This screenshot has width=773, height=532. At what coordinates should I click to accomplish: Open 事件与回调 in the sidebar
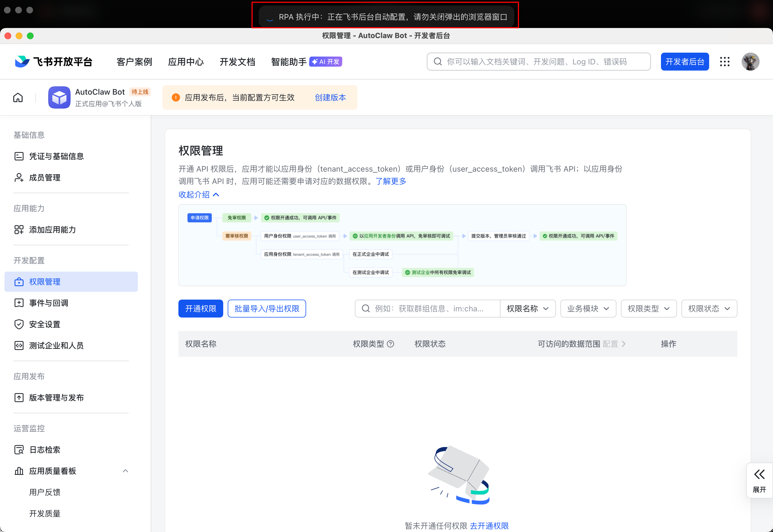(49, 303)
